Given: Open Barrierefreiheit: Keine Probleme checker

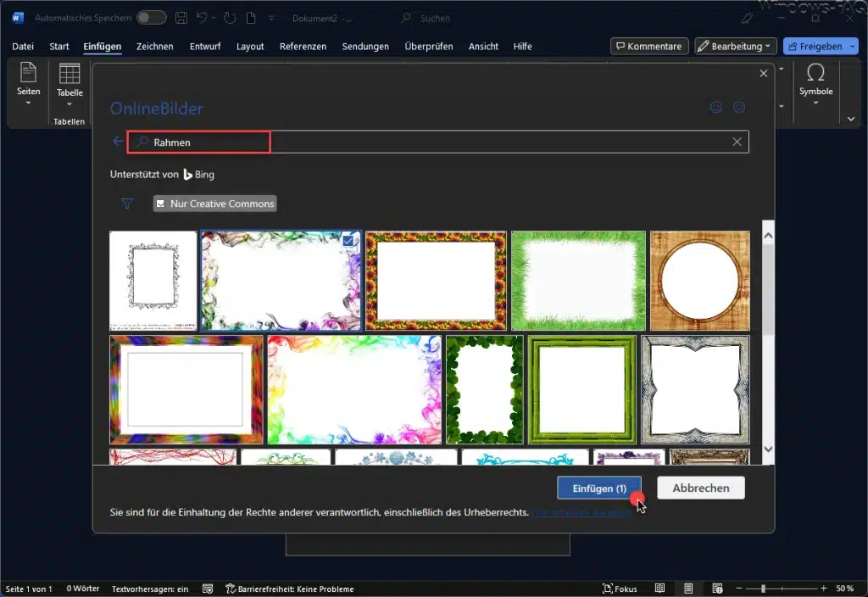Looking at the screenshot, I should (290, 589).
